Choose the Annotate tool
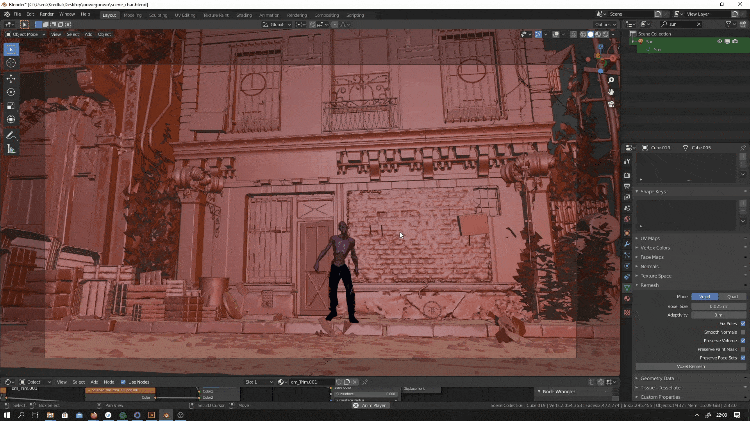750x421 pixels. pos(11,134)
